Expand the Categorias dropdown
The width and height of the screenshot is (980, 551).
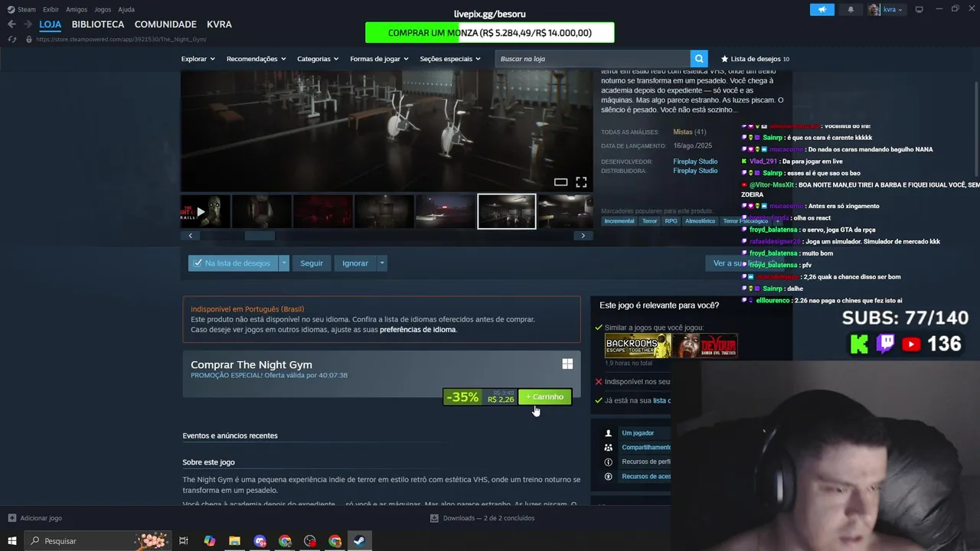[318, 59]
